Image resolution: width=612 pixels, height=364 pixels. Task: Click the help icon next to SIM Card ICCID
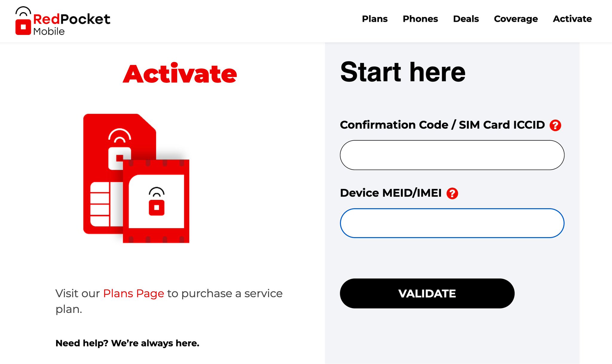coord(555,125)
